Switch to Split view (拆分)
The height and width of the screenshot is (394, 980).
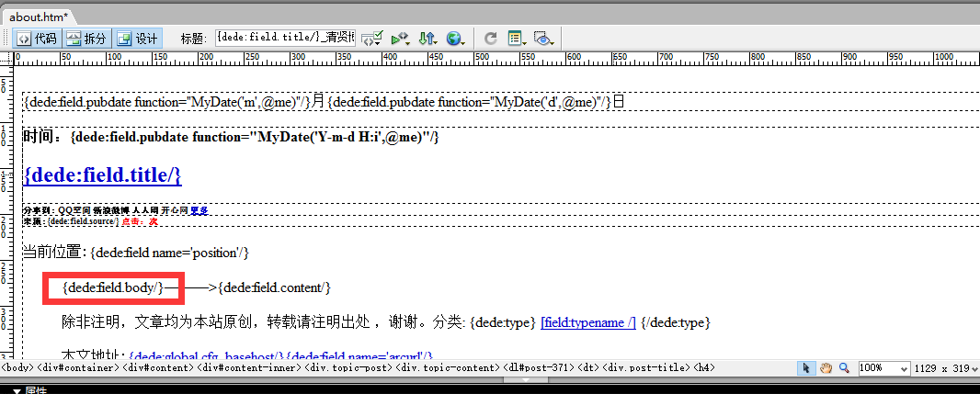coord(86,39)
